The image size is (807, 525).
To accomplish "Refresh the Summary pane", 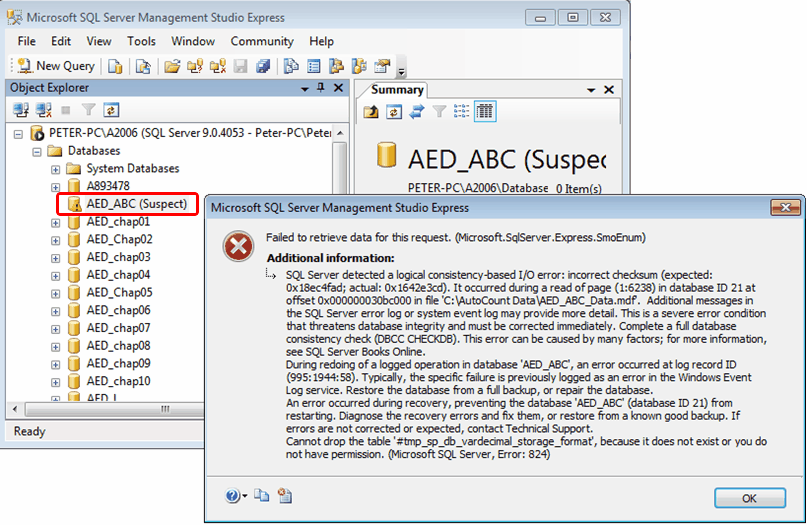I will tap(394, 111).
